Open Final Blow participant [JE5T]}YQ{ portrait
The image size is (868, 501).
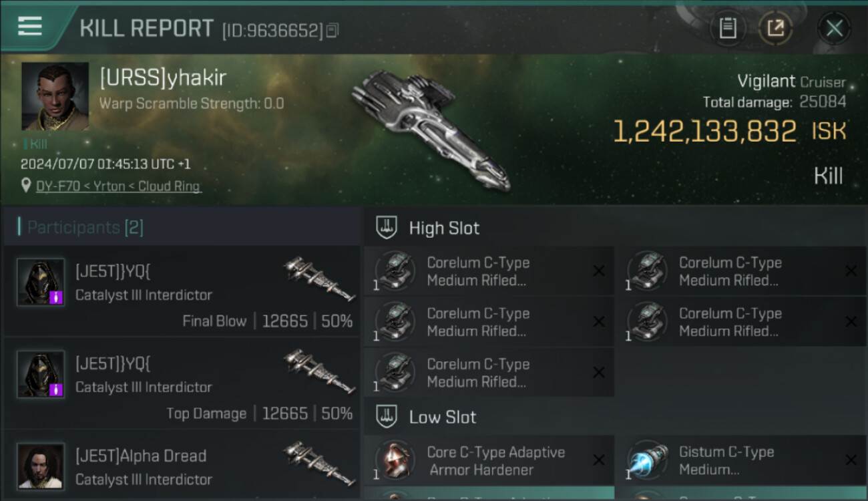tap(41, 282)
